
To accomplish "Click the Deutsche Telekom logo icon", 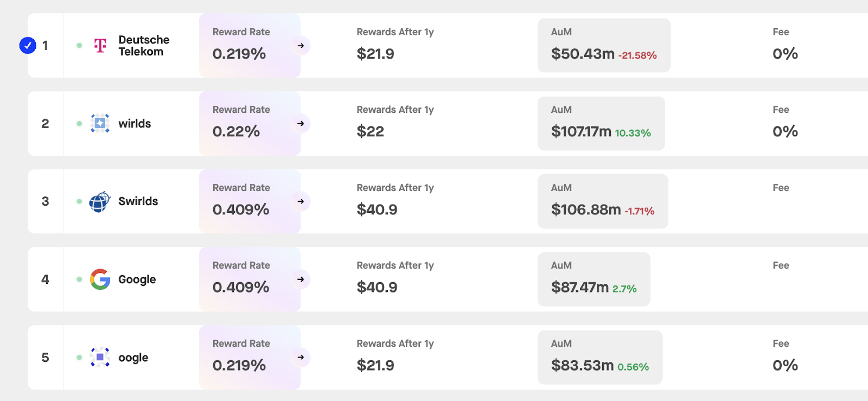I will 100,46.
